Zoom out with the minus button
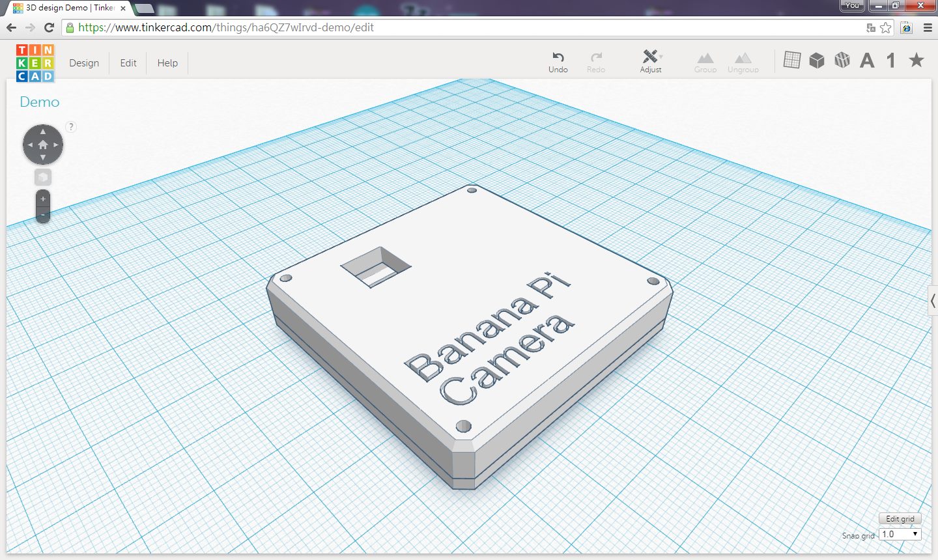This screenshot has width=938, height=560. (43, 215)
